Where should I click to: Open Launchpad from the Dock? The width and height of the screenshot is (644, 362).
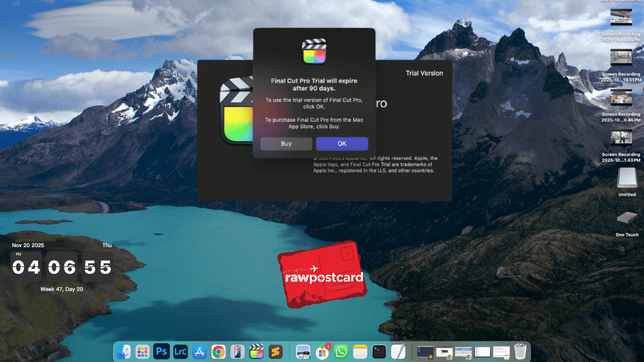pos(143,351)
